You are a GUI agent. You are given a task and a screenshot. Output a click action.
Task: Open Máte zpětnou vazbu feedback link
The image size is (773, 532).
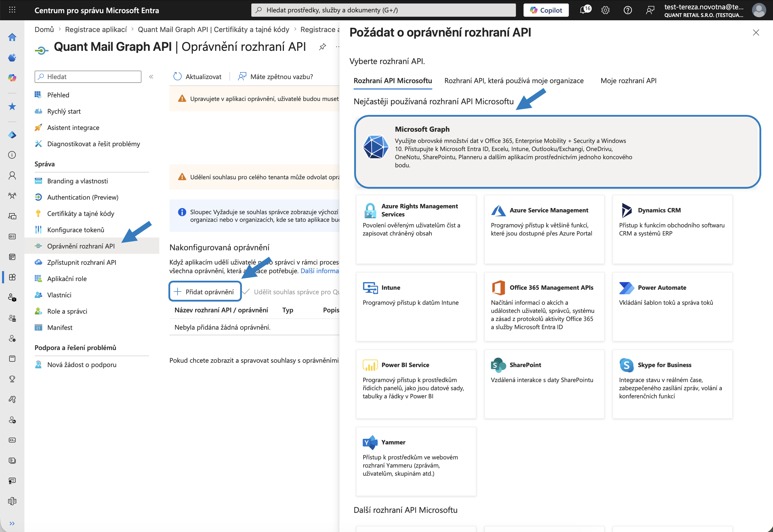tap(275, 77)
